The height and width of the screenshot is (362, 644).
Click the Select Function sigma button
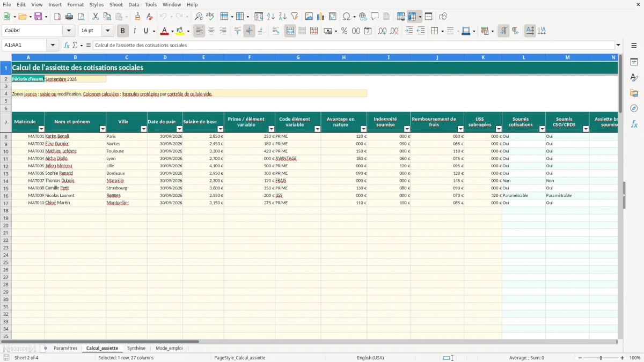[x=75, y=46]
